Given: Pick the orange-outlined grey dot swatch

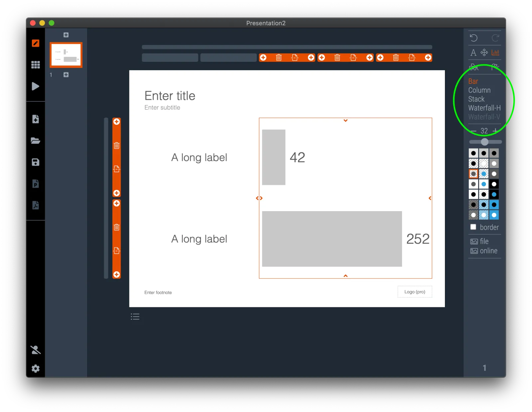Looking at the screenshot, I should [x=473, y=174].
